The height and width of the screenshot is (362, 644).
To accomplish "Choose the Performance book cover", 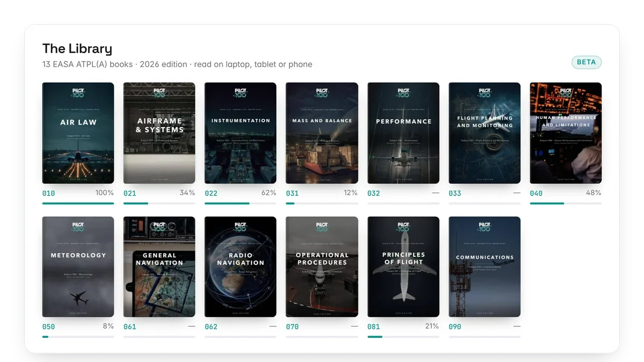I will (x=404, y=133).
